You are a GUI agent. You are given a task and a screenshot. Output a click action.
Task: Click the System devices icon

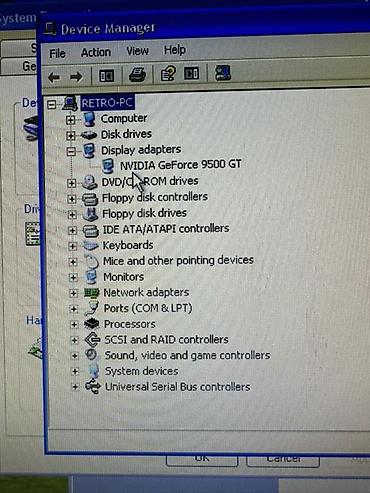(93, 371)
